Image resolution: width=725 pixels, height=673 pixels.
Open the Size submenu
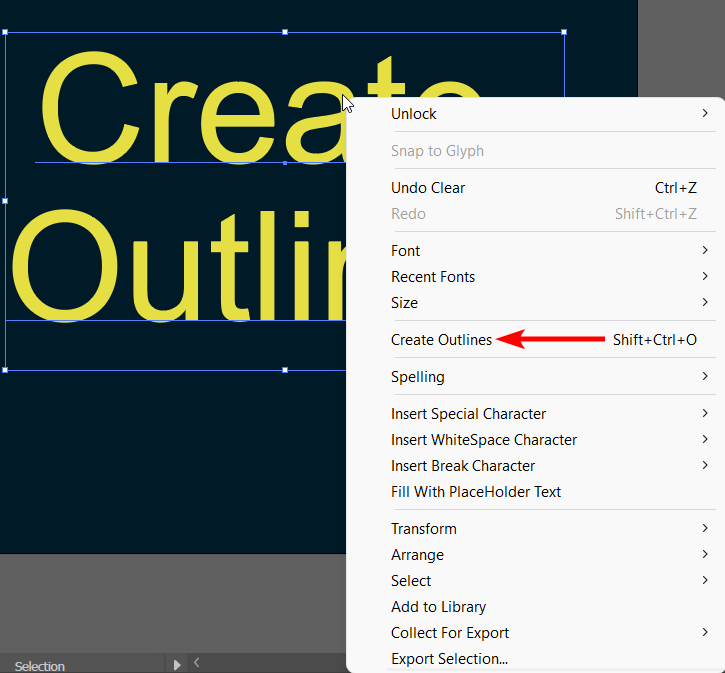point(404,303)
